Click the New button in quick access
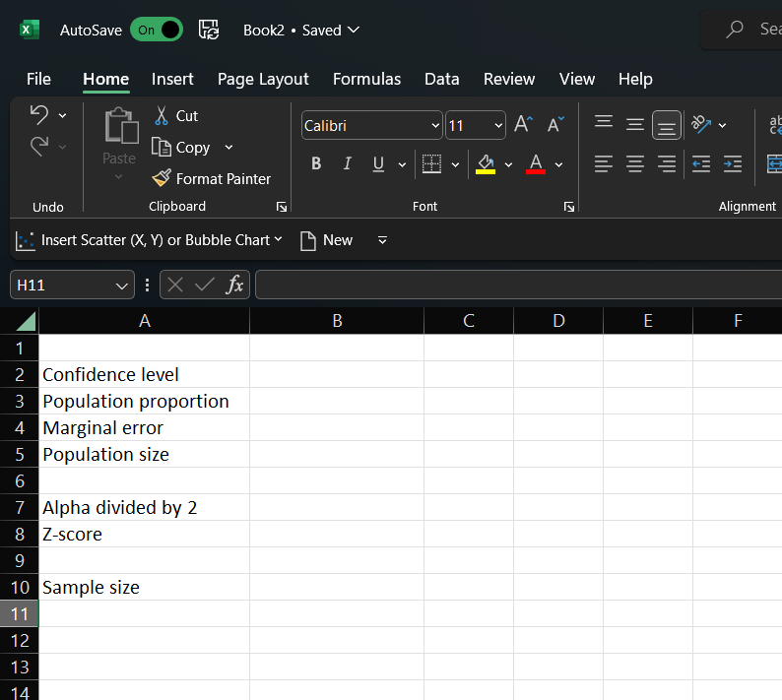Screen dimensions: 782x700 [x=326, y=240]
